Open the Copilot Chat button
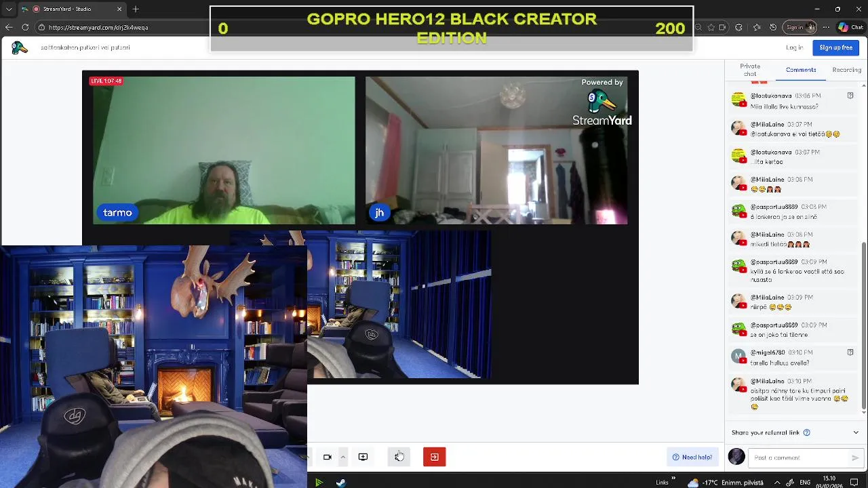 point(851,27)
